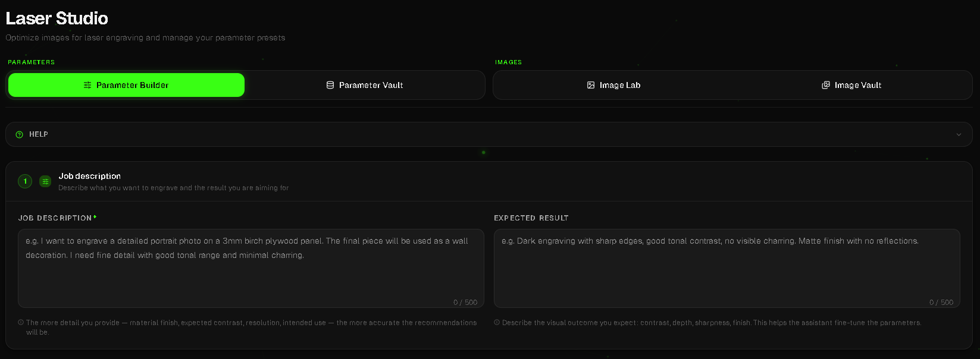Screen dimensions: 980x359
Task: Go to the Image Vault tab
Action: point(851,85)
